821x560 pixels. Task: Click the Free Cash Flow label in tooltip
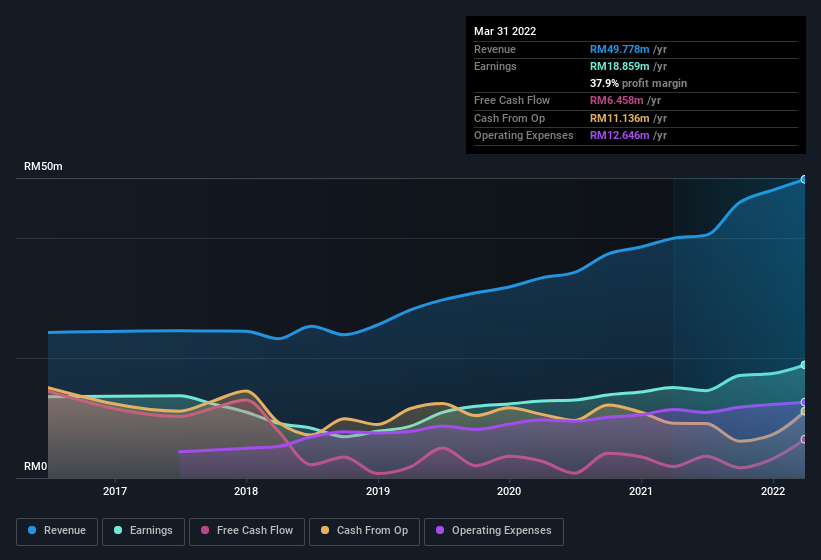(512, 100)
